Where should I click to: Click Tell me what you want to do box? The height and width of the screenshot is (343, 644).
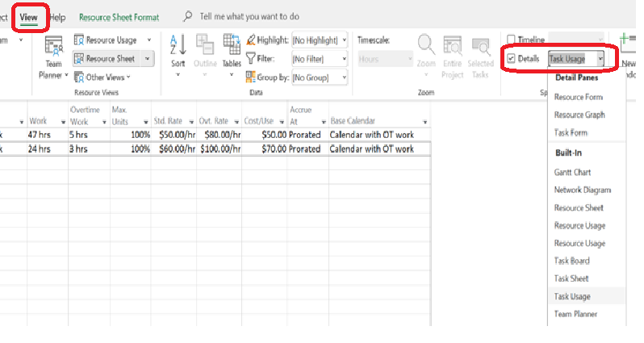point(249,16)
